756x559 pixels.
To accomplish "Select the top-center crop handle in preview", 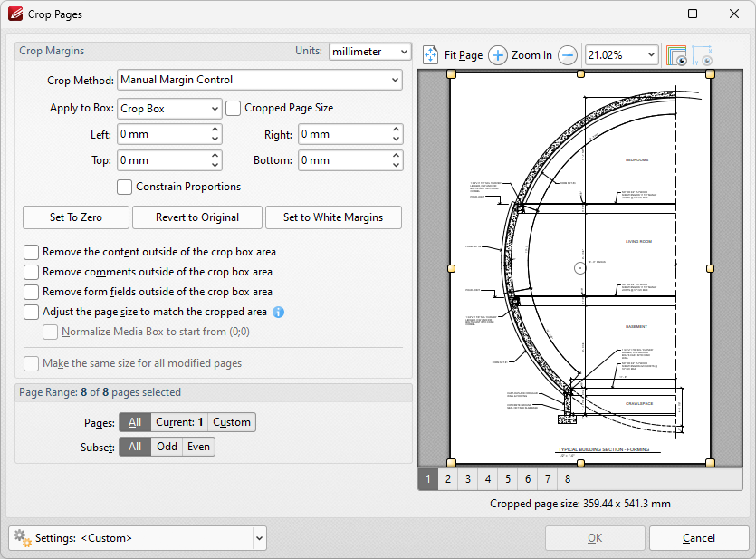I will (580, 73).
